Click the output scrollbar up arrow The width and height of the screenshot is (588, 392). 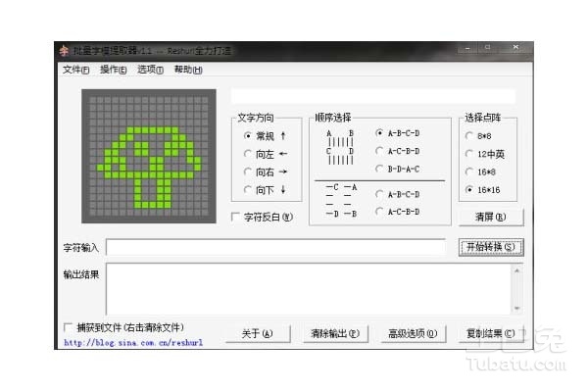click(x=516, y=270)
